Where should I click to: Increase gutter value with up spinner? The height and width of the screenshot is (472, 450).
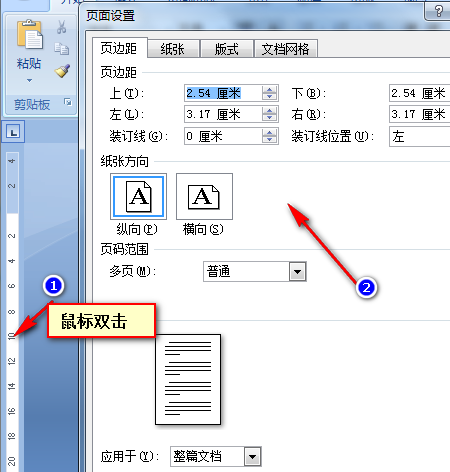click(269, 133)
